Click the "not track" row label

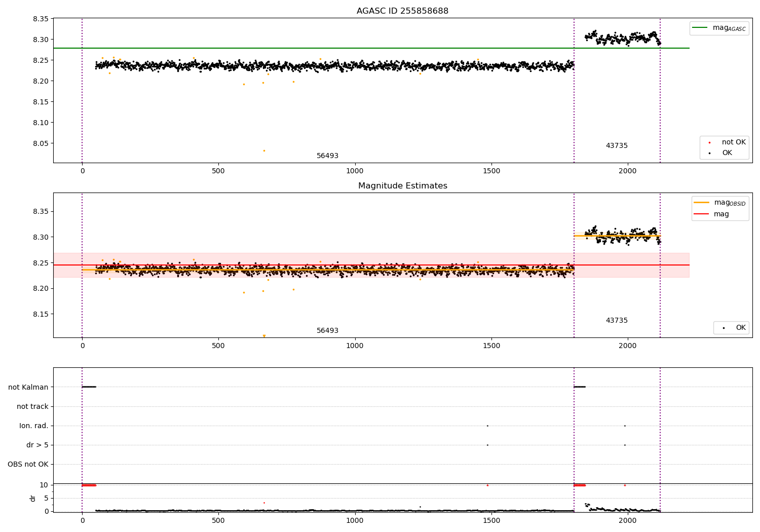(32, 406)
